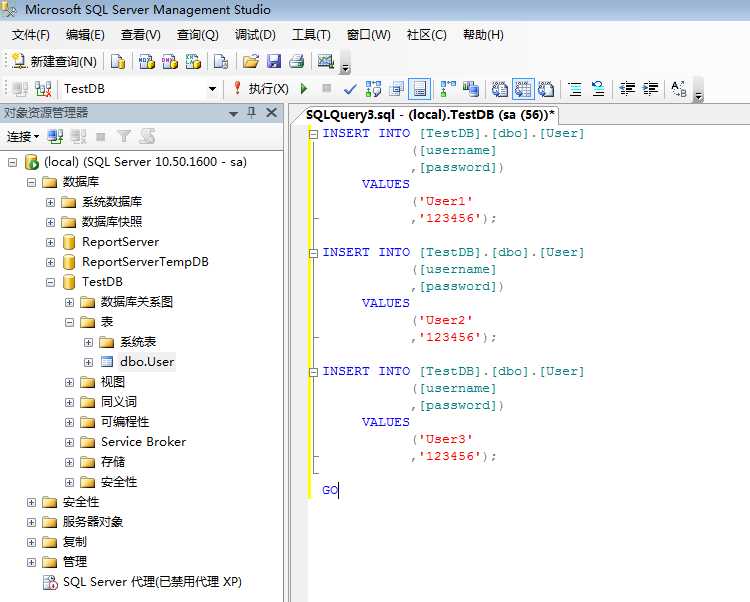Viewport: 750px width, 602px height.
Task: Toggle IntelliSense enabled button
Action: 420,89
